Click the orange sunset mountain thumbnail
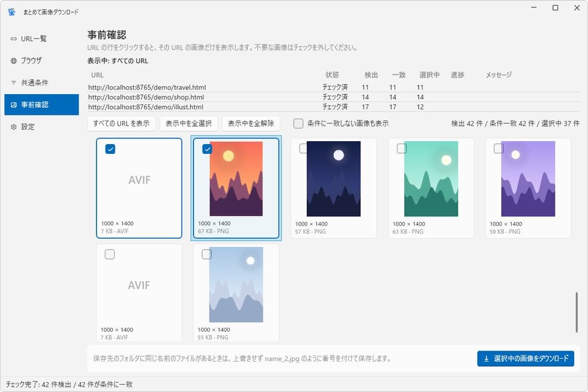Viewport: 588px width, 392px height. click(x=236, y=178)
